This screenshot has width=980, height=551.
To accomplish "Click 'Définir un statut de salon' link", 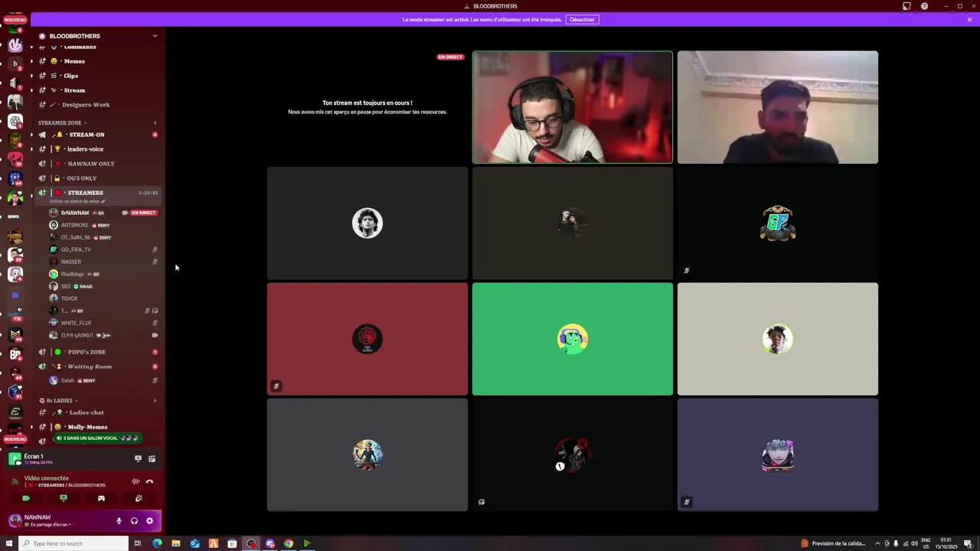I will (x=77, y=201).
